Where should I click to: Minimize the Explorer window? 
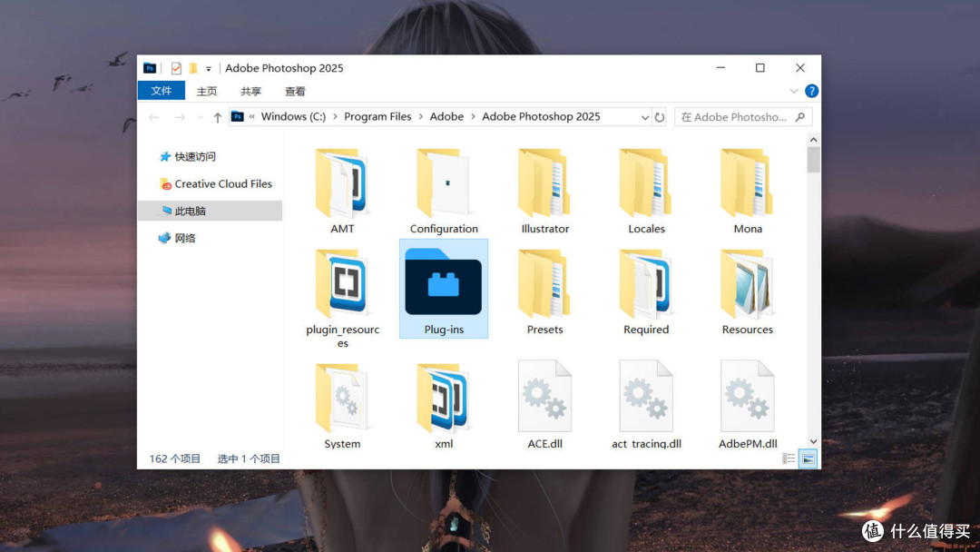click(x=720, y=67)
